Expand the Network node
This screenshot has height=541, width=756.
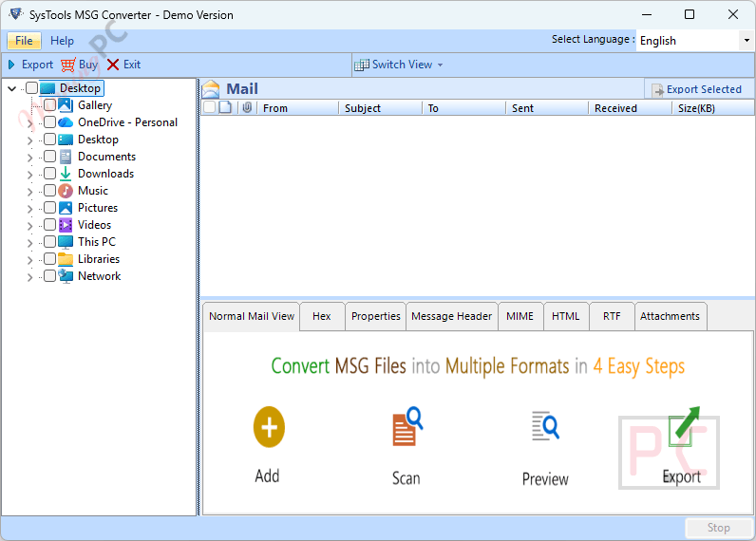(x=29, y=277)
